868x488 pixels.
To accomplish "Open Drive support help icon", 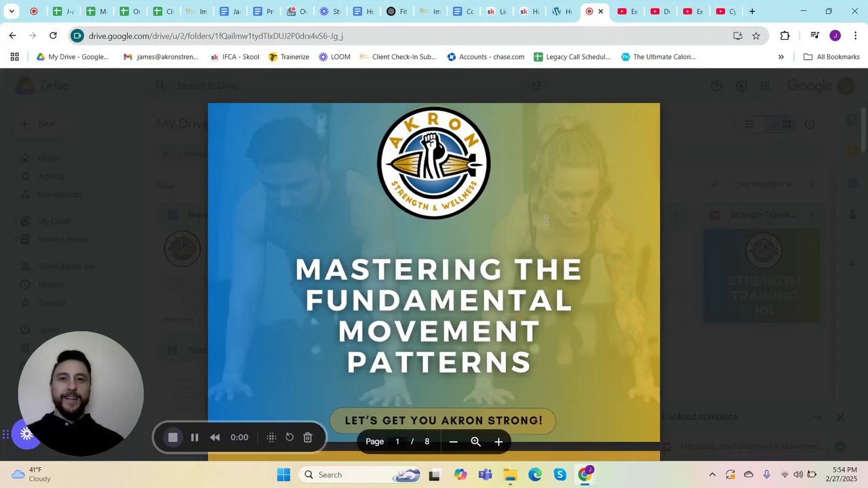I will (716, 86).
